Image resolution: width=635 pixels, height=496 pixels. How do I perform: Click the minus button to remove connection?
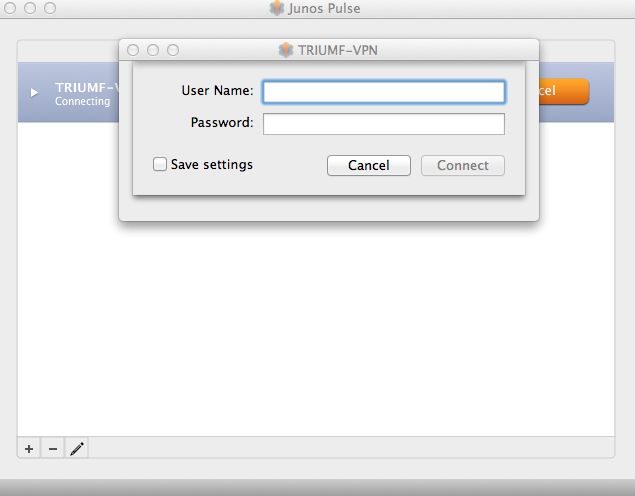(53, 449)
